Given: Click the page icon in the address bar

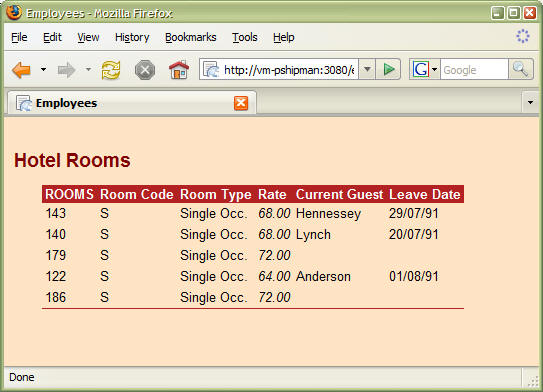Looking at the screenshot, I should click(211, 70).
